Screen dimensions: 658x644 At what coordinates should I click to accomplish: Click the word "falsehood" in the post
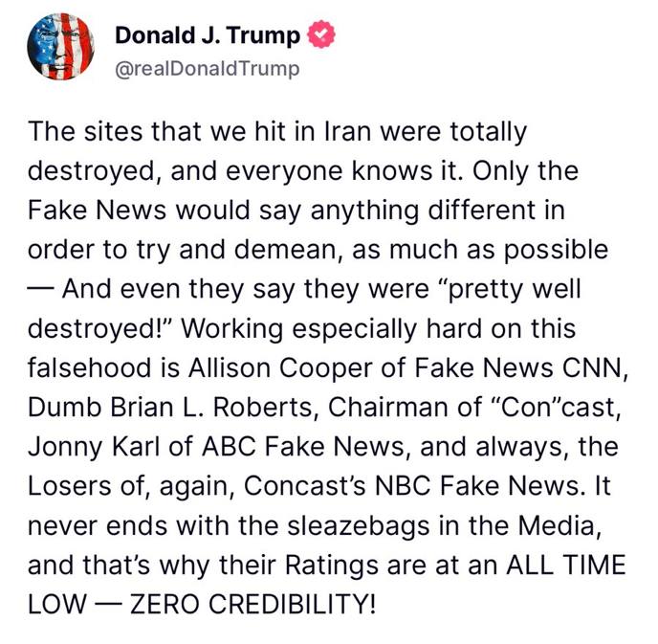90,368
